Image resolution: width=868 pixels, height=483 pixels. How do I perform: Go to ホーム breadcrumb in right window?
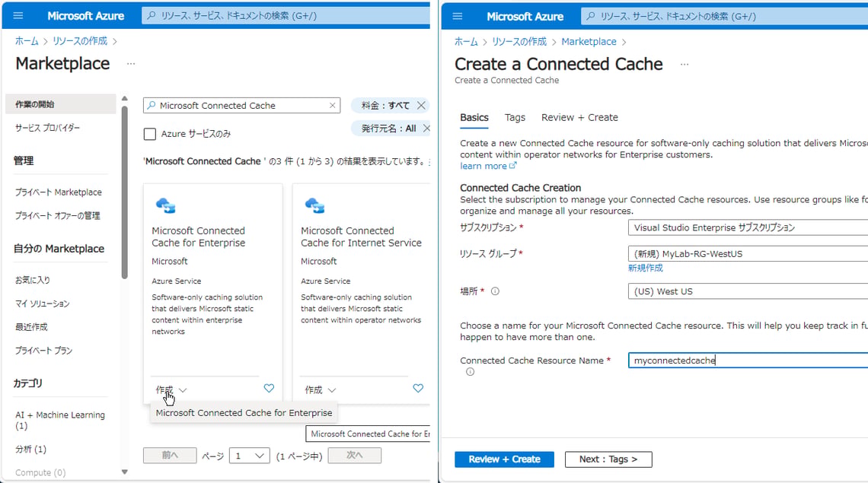[x=466, y=42]
